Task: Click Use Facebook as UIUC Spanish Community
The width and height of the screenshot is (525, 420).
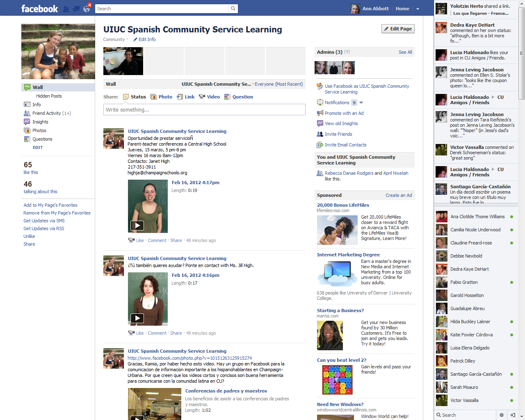Action: click(x=367, y=89)
